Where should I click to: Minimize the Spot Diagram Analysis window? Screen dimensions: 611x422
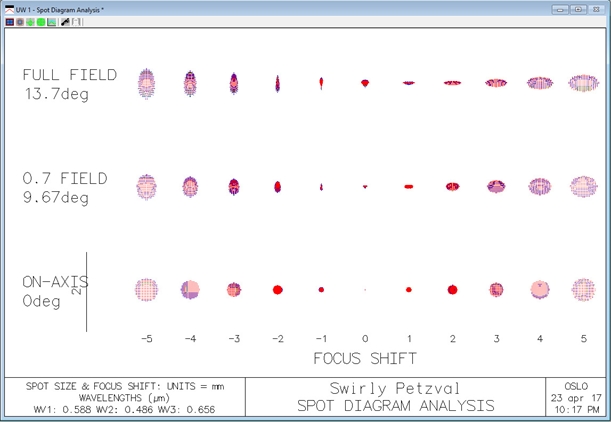[560, 10]
